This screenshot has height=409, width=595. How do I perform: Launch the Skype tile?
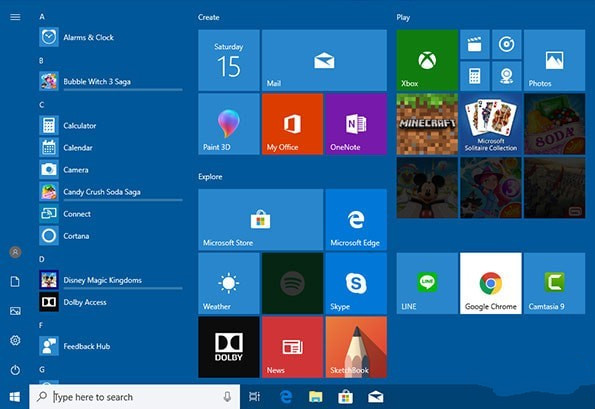356,283
